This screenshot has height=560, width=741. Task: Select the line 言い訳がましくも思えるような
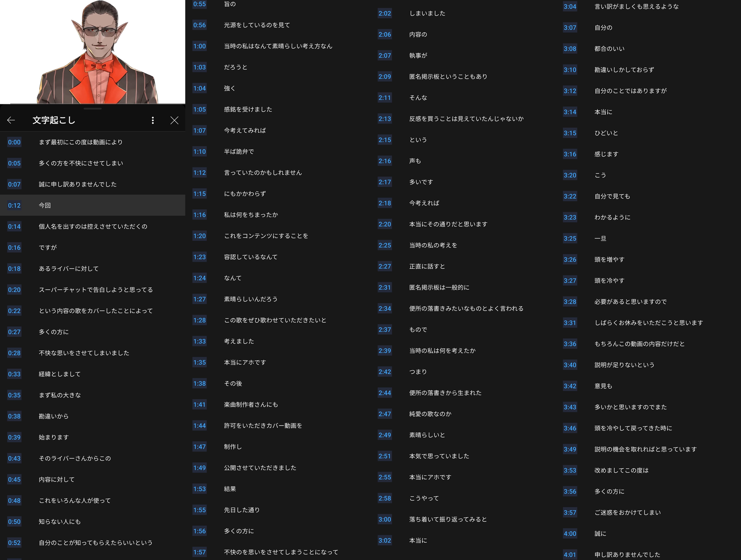pyautogui.click(x=637, y=7)
